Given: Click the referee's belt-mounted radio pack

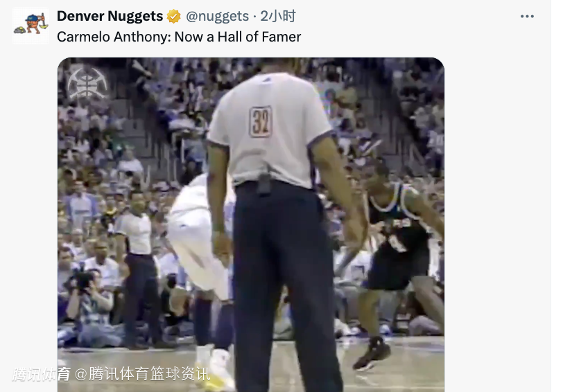Looking at the screenshot, I should point(264,184).
